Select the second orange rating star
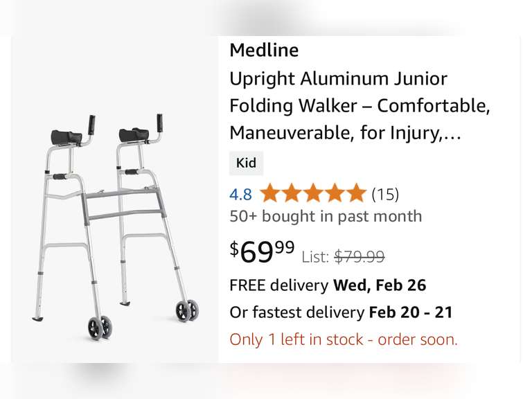 291,193
